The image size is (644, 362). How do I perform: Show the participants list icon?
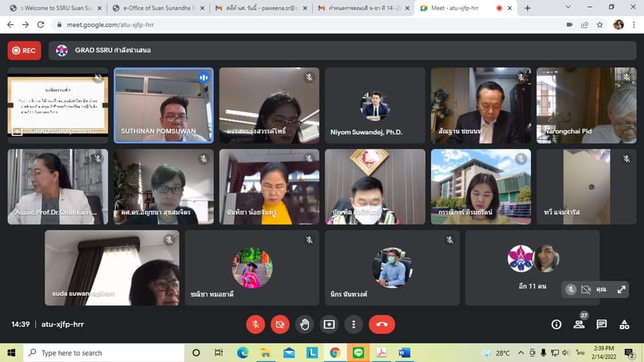click(579, 324)
